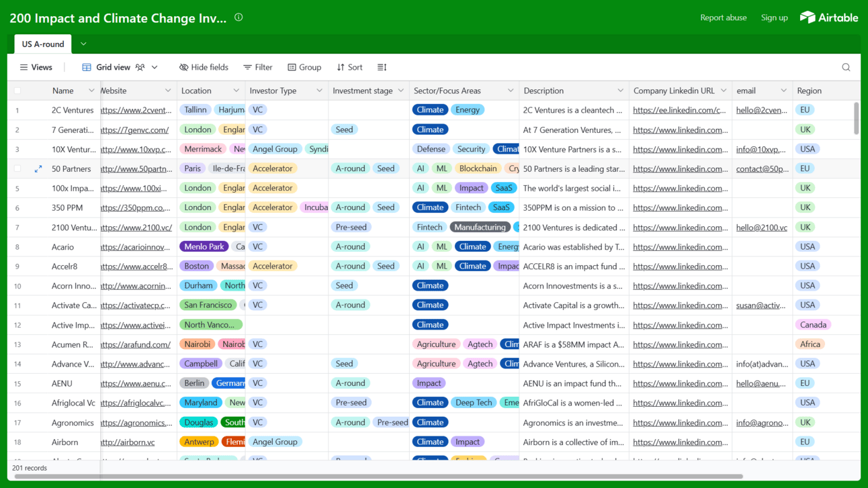Select the AENU name cell
Screen dimensions: 868x488
pos(62,383)
